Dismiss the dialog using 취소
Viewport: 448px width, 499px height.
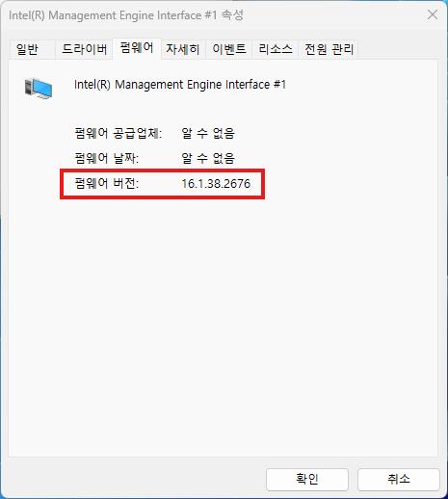point(398,479)
